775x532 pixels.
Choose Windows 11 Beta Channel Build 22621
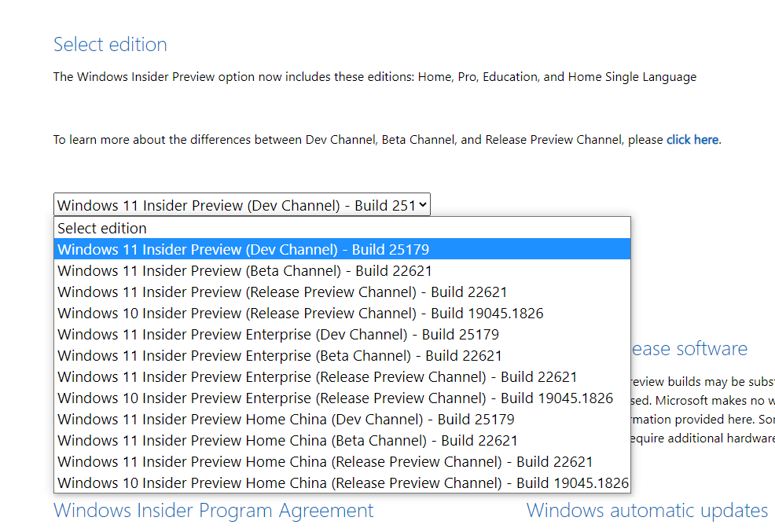(x=342, y=270)
